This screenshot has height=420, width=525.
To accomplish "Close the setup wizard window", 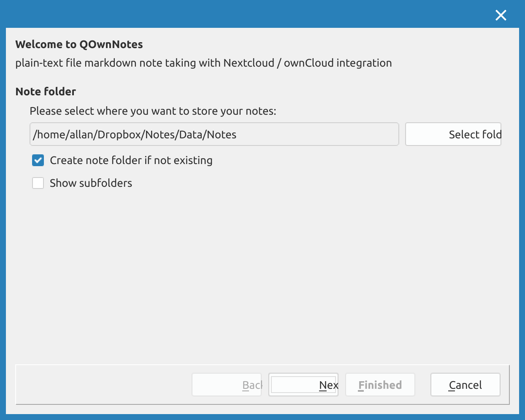I will (501, 15).
